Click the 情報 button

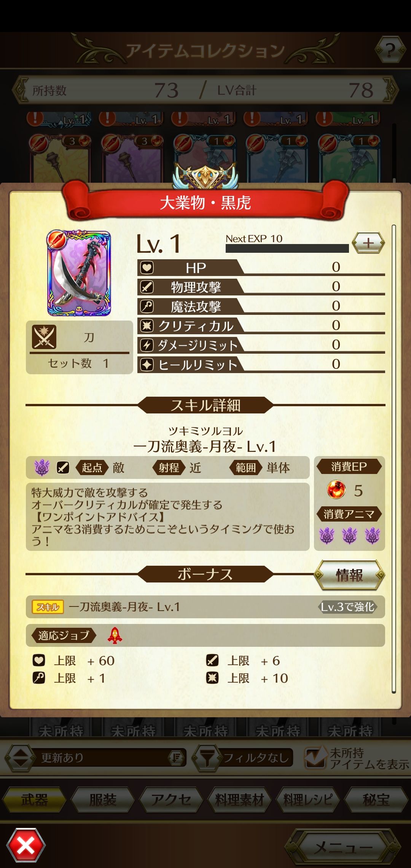point(349,575)
